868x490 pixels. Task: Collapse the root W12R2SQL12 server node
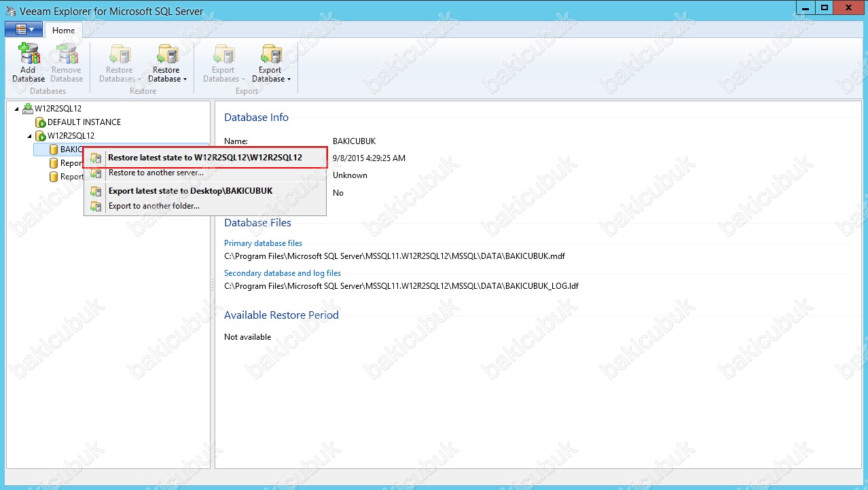[x=16, y=109]
